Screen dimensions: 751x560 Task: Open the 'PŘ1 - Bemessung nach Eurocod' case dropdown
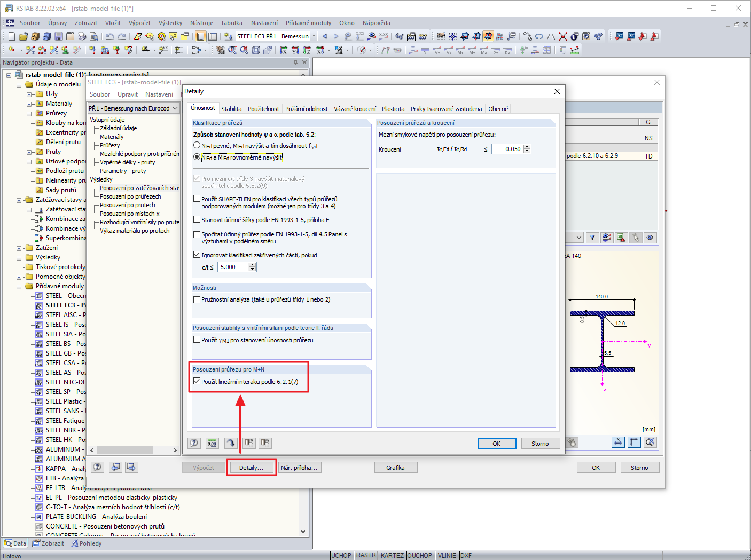[x=175, y=108]
